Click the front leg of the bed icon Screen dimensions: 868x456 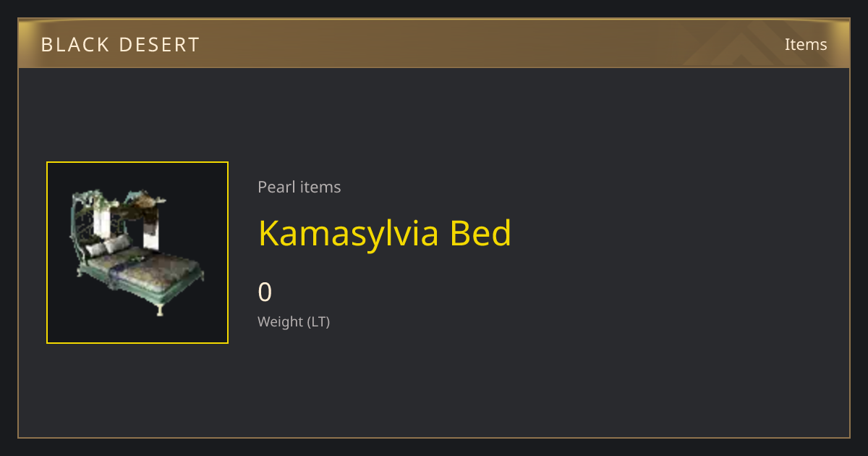click(159, 310)
